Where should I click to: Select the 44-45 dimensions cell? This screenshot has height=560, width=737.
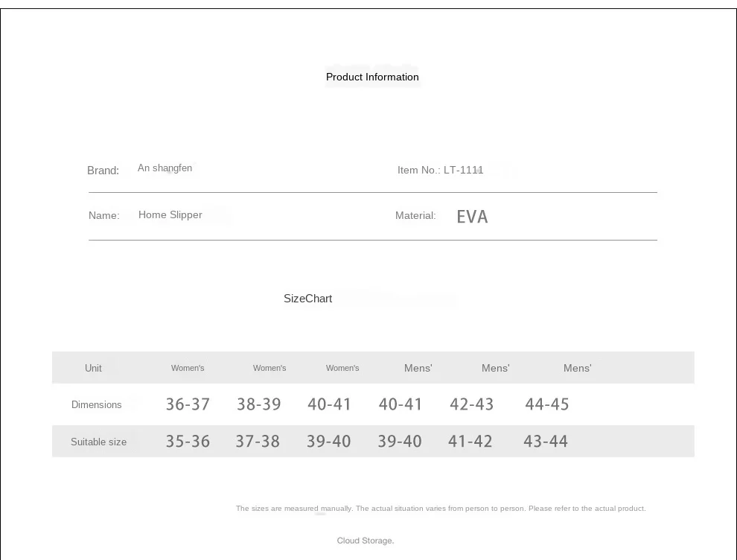pyautogui.click(x=547, y=404)
